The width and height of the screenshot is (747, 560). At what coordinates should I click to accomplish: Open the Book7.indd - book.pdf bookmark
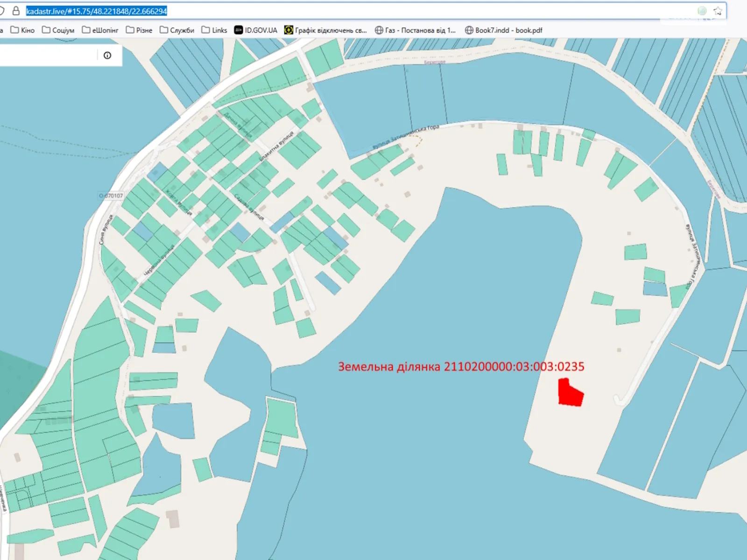click(508, 30)
